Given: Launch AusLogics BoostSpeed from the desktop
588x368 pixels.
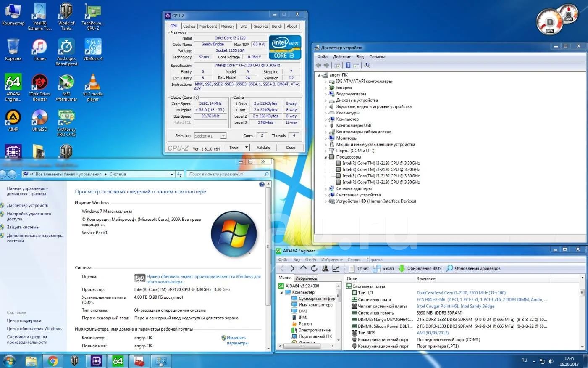Looking at the screenshot, I should click(66, 52).
